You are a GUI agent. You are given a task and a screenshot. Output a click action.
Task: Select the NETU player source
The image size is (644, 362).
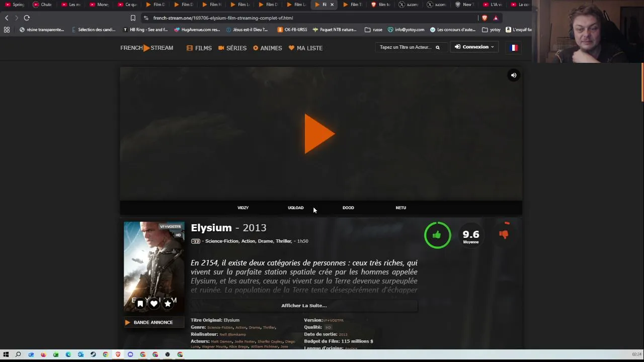[401, 208]
